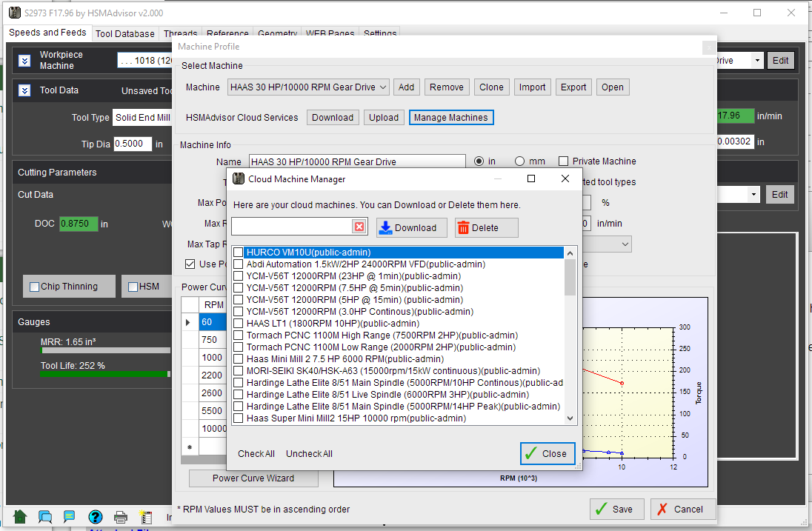
Task: Expand the Tool Type combo box
Action: pyautogui.click(x=142, y=118)
